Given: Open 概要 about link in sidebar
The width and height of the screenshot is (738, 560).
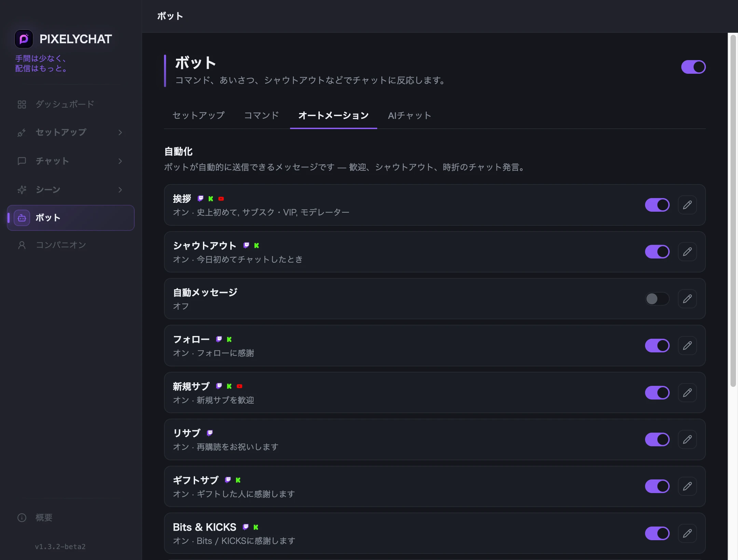Looking at the screenshot, I should point(71,518).
